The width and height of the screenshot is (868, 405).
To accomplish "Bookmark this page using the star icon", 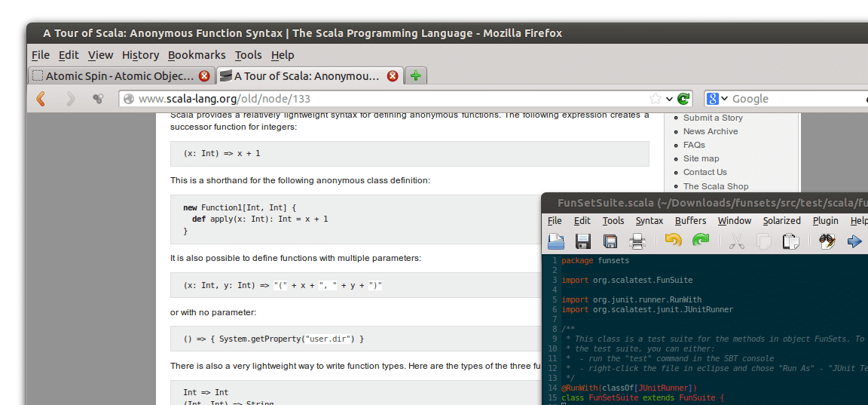I will click(x=656, y=99).
